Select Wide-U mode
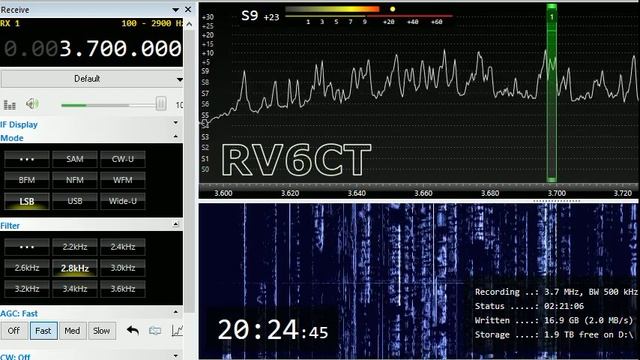Image resolution: width=640 pixels, height=360 pixels. [122, 201]
